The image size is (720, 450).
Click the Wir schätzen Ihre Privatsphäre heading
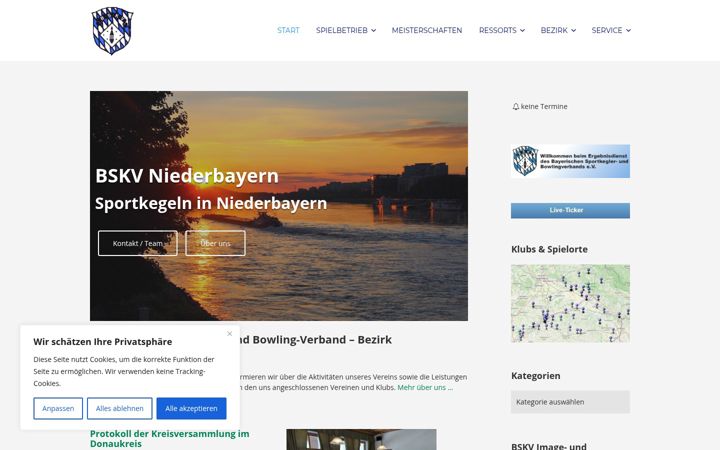[103, 342]
